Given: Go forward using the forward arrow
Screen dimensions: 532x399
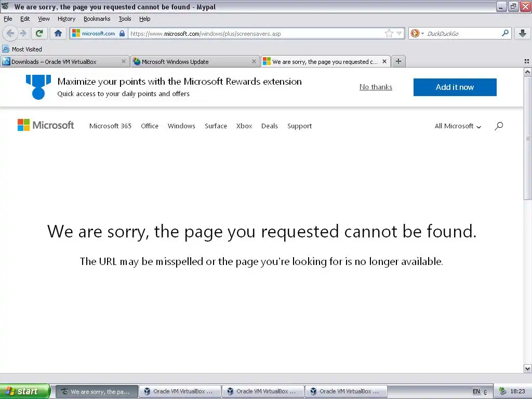Looking at the screenshot, I should click(23, 33).
